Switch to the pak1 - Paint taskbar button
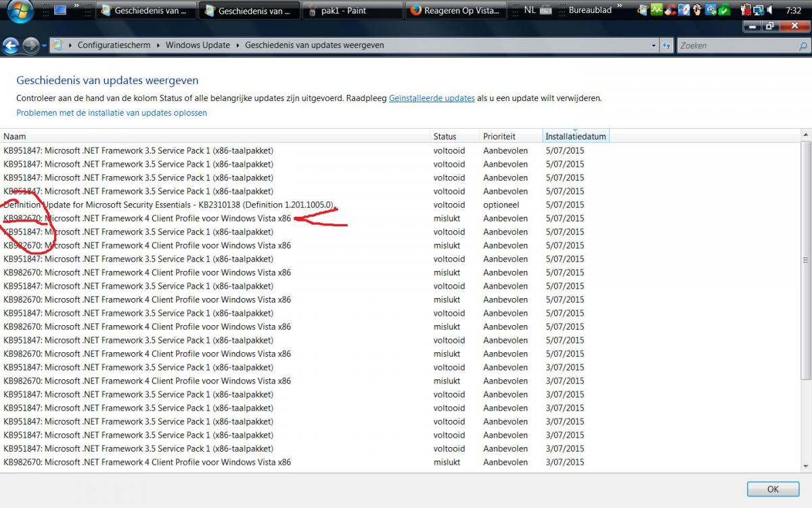Screen dimensions: 812x508 click(352, 10)
